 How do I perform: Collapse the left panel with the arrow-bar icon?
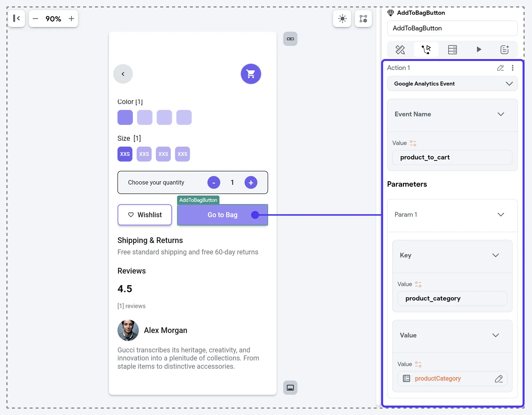pyautogui.click(x=16, y=18)
